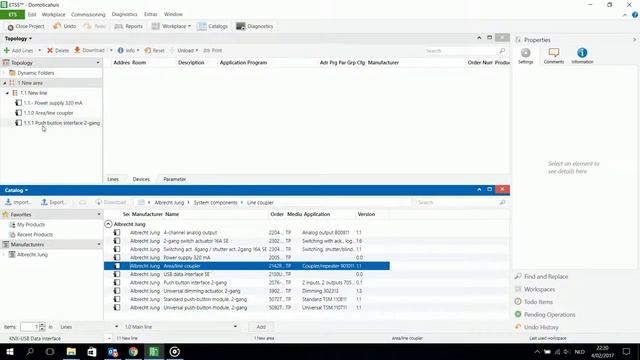Switch to the Parameter tab

click(x=174, y=179)
